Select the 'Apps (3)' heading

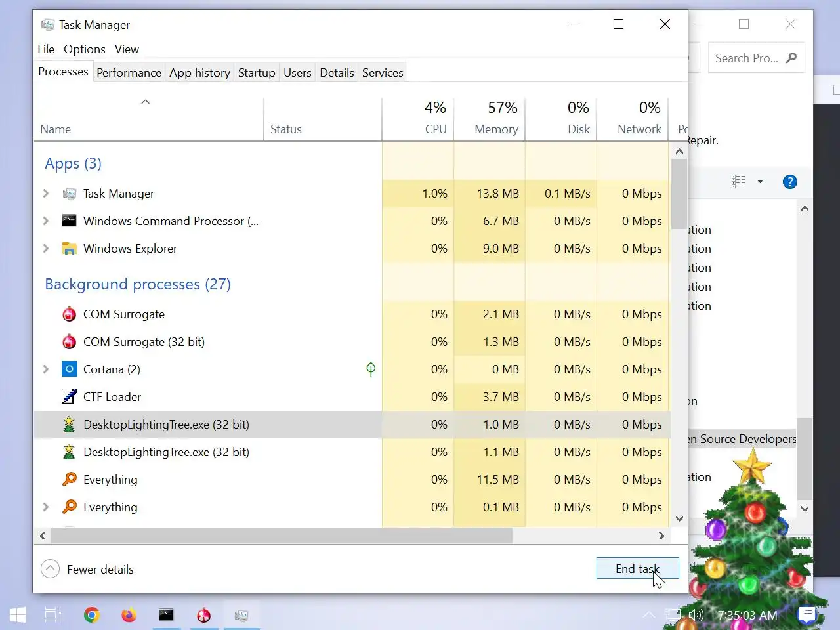pyautogui.click(x=73, y=163)
